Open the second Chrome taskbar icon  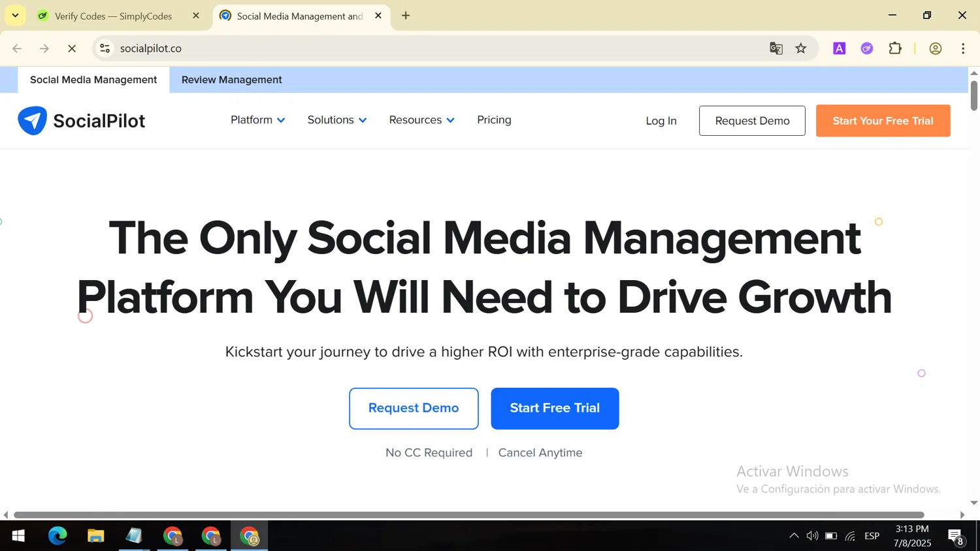[211, 536]
